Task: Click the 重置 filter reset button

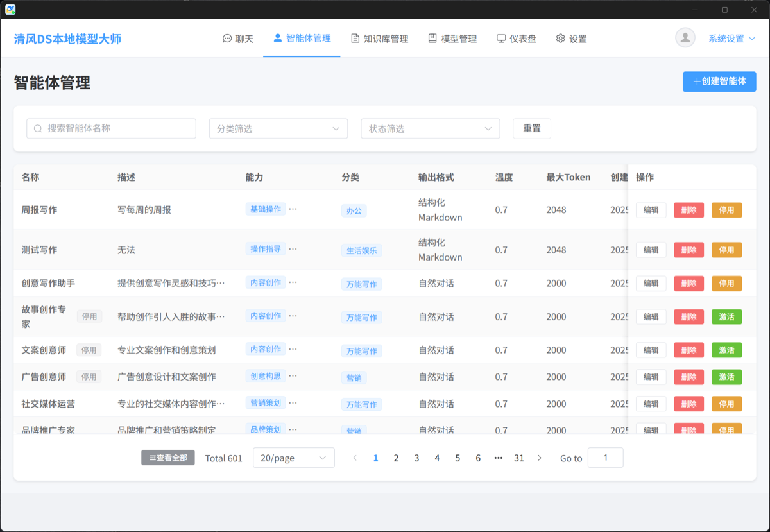Action: pos(532,128)
